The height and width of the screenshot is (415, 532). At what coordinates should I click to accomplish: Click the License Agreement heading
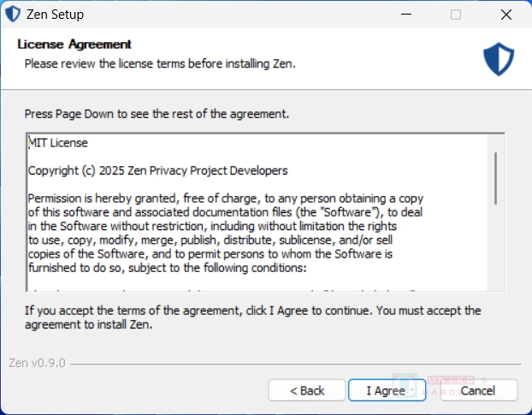tap(74, 44)
